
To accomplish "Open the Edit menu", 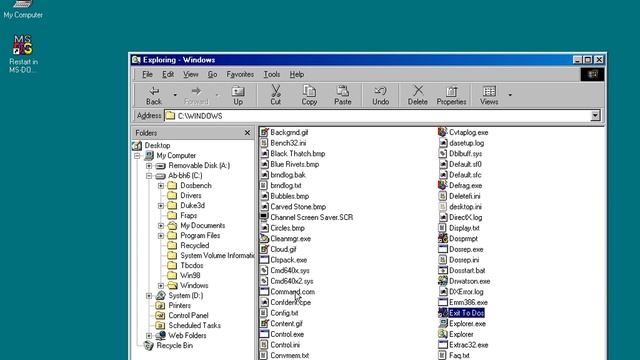I will (x=168, y=74).
